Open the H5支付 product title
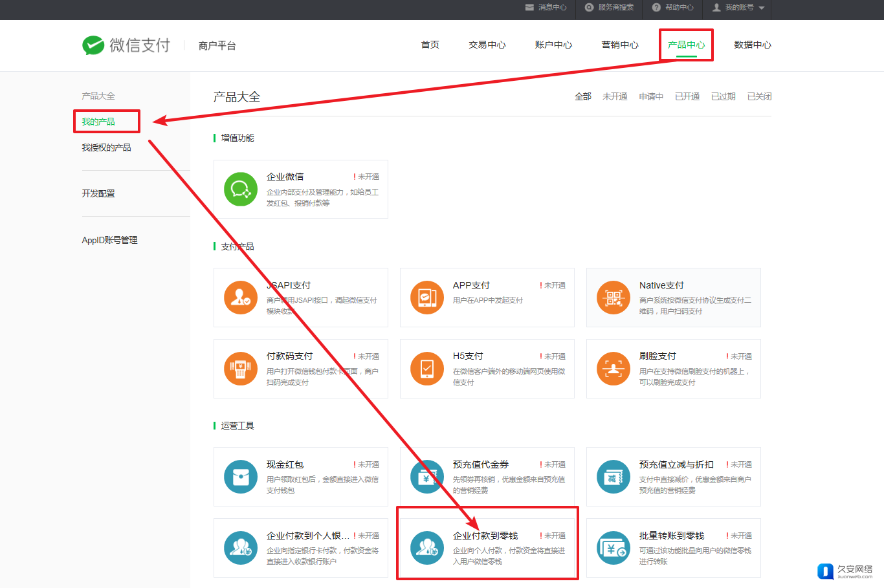Screen dimensions: 884x588 [x=468, y=356]
